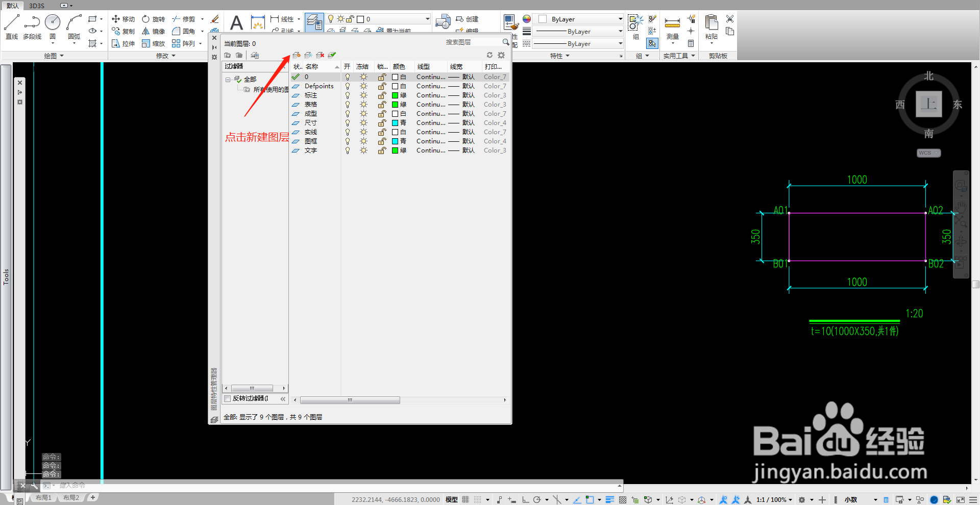This screenshot has height=505, width=980.
Task: Choose the Mirror (镜像) tool
Action: coord(154,31)
